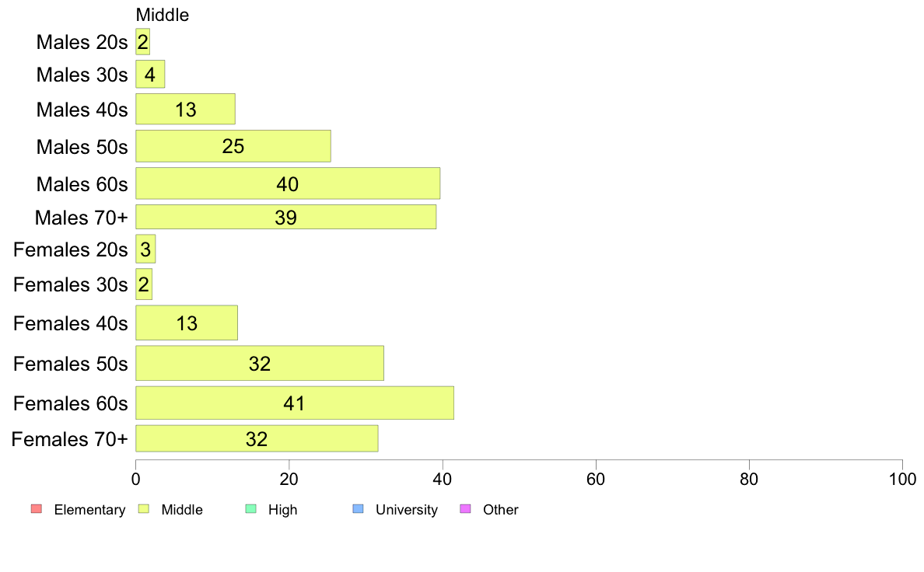Image resolution: width=924 pixels, height=572 pixels.
Task: Select the Females 40s bar labeled 13
Action: [x=187, y=323]
